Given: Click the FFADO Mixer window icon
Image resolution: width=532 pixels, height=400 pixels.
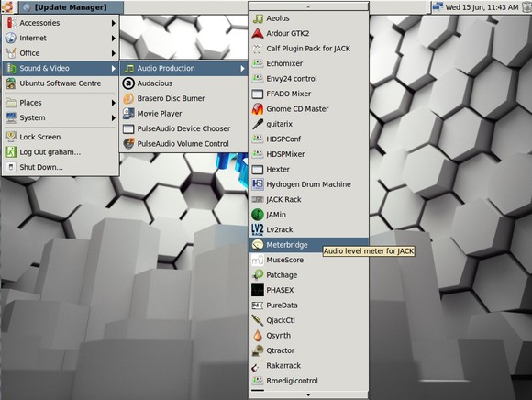Looking at the screenshot, I should [x=258, y=94].
